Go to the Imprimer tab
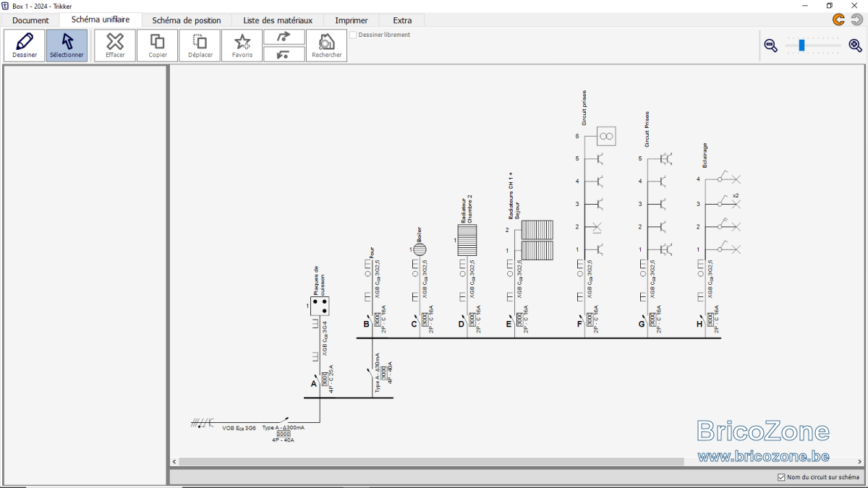This screenshot has width=868, height=488. point(352,20)
